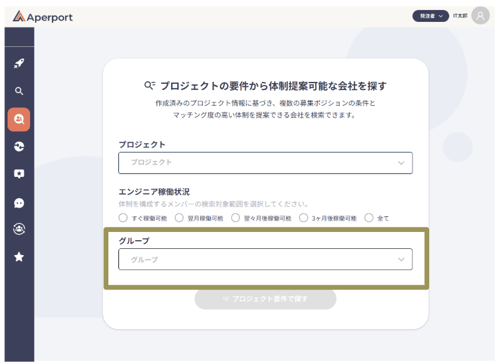The height and width of the screenshot is (362, 500).
Task: Select the 翌々月後稼働可能 radio button
Action: 235,218
